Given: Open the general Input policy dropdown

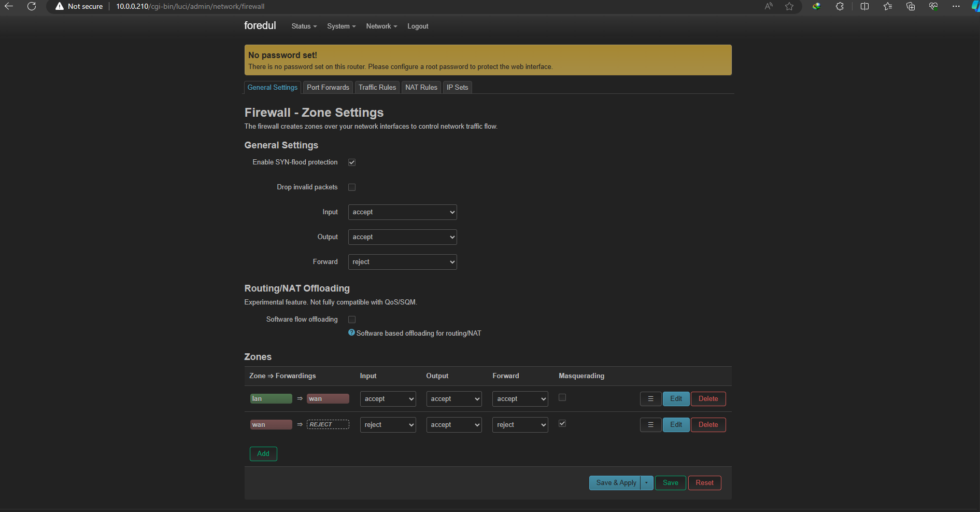Looking at the screenshot, I should pos(402,212).
